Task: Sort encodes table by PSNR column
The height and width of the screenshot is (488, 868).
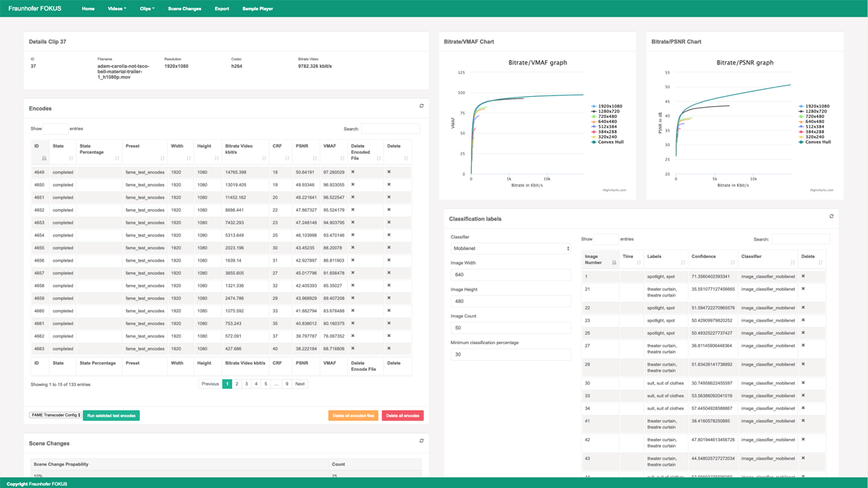Action: pyautogui.click(x=306, y=152)
